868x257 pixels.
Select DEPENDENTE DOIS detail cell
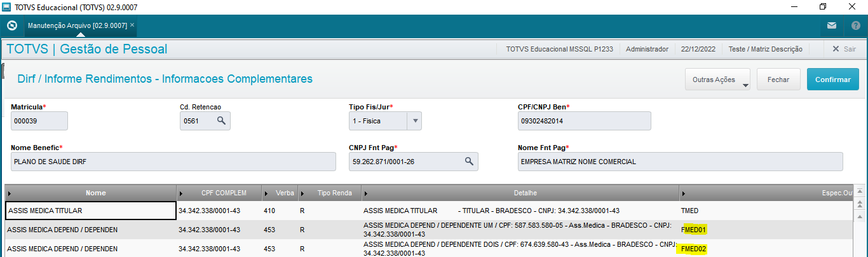(x=520, y=249)
